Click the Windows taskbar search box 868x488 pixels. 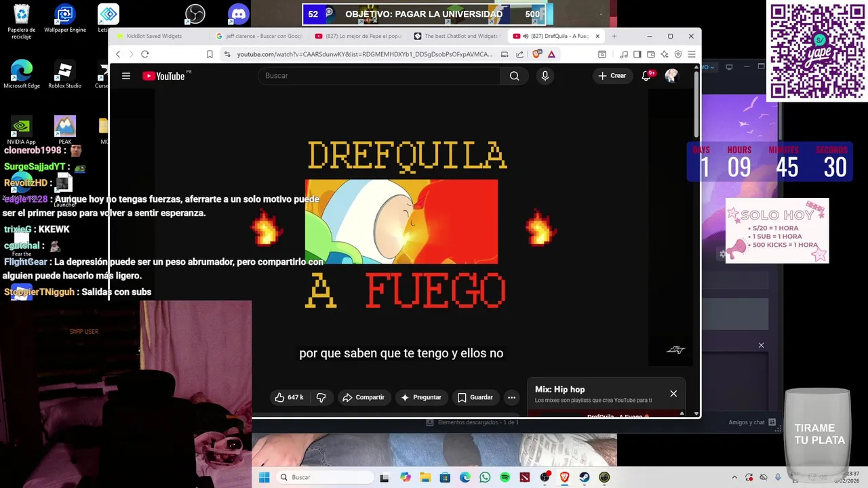[x=325, y=477]
